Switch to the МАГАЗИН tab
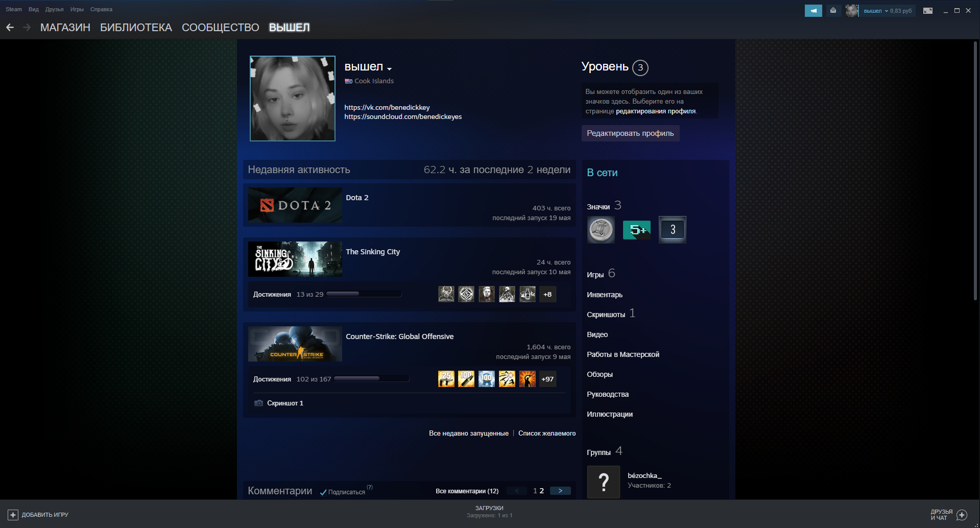The image size is (980, 528). tap(65, 28)
